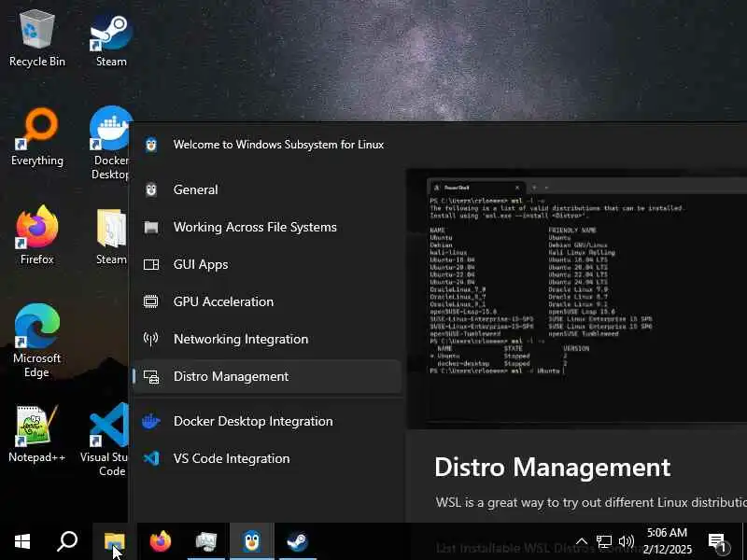
Task: Open File Explorer from the taskbar
Action: click(114, 541)
